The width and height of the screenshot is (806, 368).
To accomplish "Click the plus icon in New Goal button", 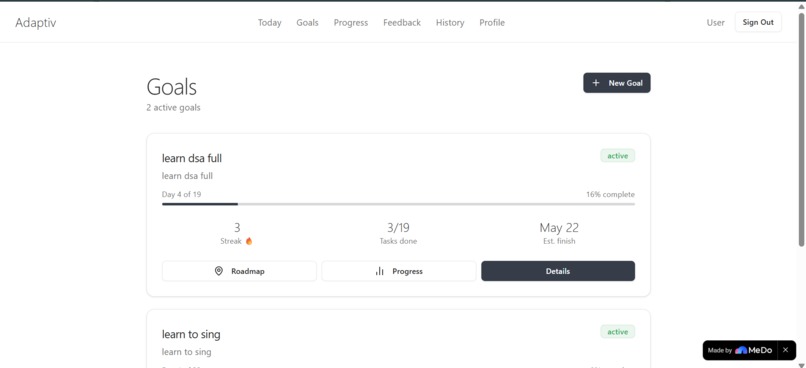I will click(596, 83).
